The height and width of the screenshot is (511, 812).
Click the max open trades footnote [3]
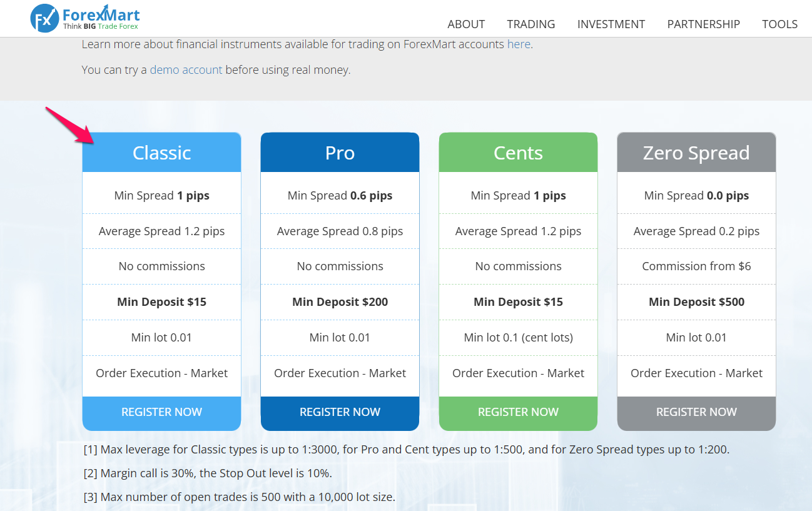(x=240, y=497)
